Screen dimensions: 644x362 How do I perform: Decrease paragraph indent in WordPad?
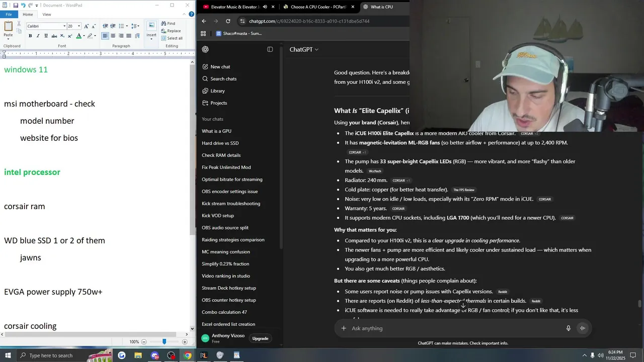(x=105, y=26)
